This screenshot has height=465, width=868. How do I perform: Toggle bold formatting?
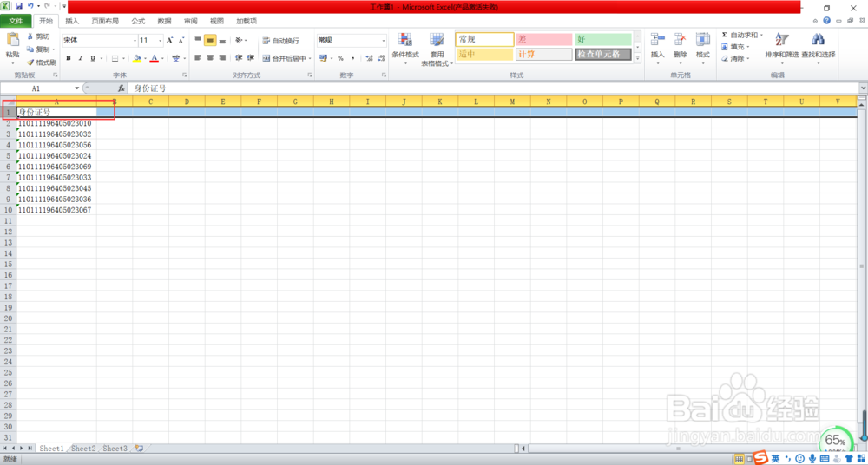point(69,58)
